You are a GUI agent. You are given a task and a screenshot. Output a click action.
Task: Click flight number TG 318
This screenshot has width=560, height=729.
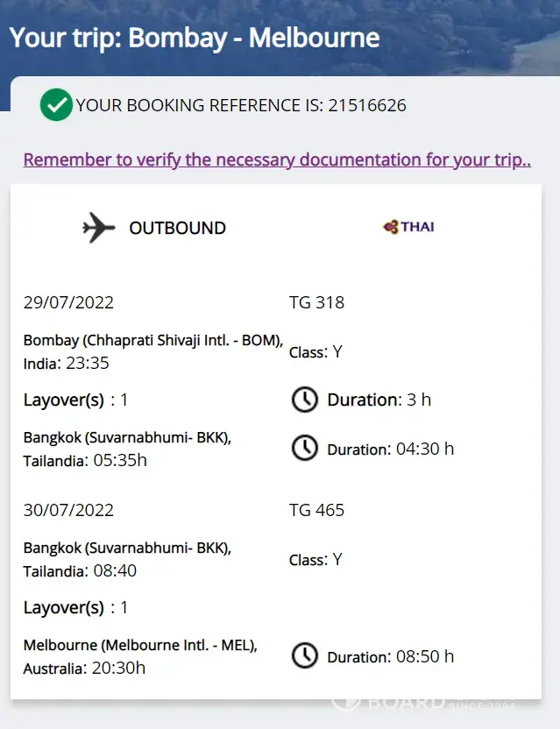tap(316, 303)
